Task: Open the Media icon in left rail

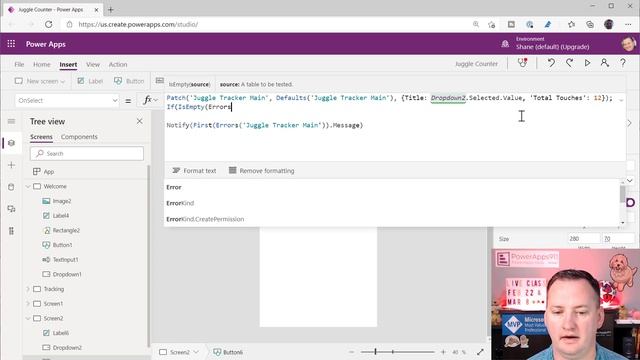Action: (11, 209)
